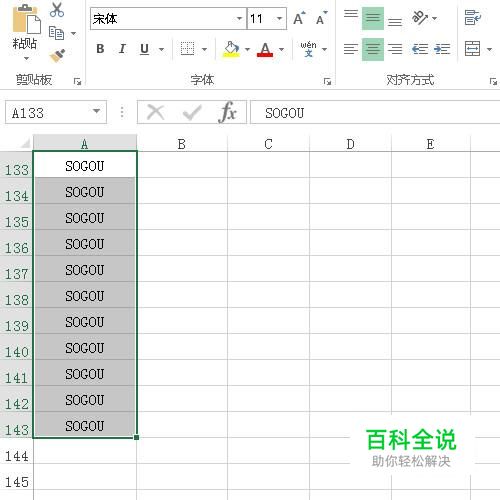Expand the font name dropdown arrow
The height and width of the screenshot is (500, 500).
(239, 19)
